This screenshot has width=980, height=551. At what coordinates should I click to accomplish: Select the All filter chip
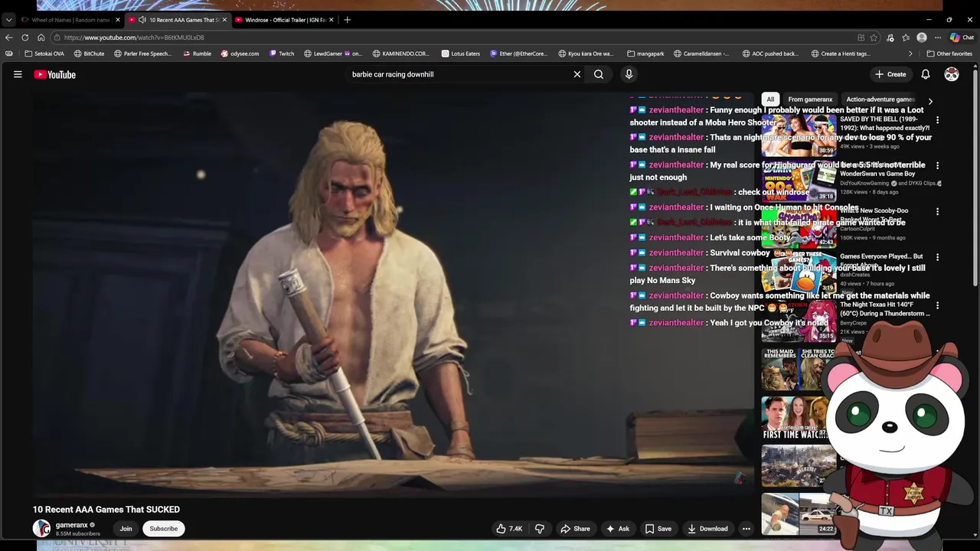tap(770, 99)
